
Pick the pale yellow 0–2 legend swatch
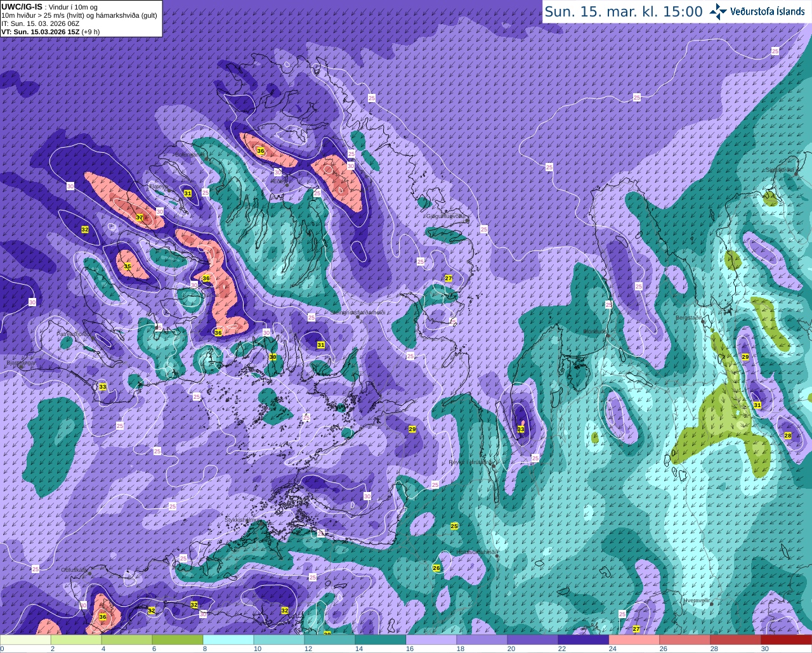click(25, 640)
